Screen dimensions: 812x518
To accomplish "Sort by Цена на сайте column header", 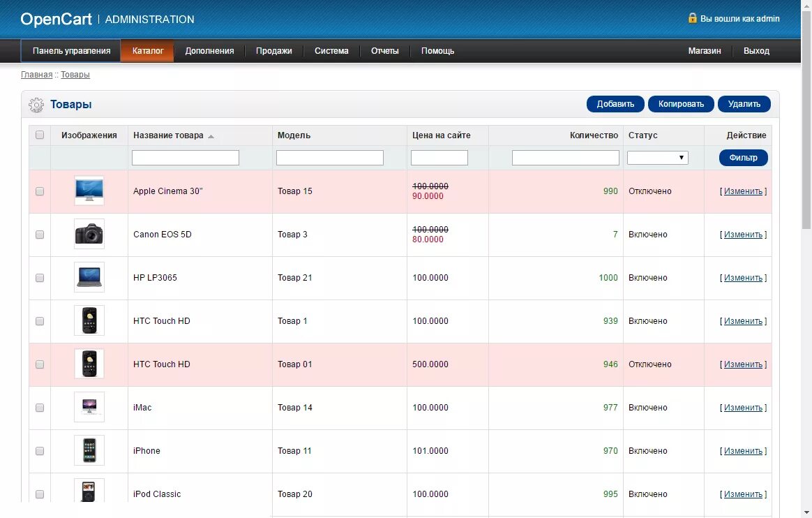I will click(x=441, y=135).
